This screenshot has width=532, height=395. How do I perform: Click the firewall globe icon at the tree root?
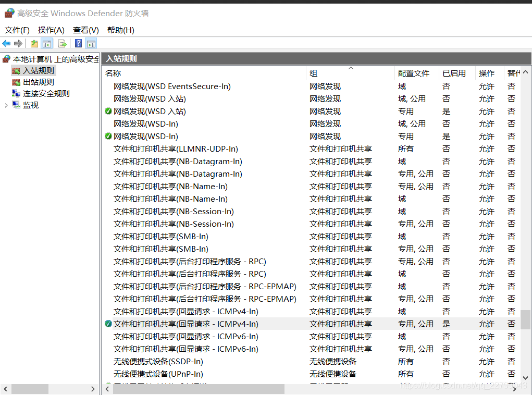[x=6, y=59]
